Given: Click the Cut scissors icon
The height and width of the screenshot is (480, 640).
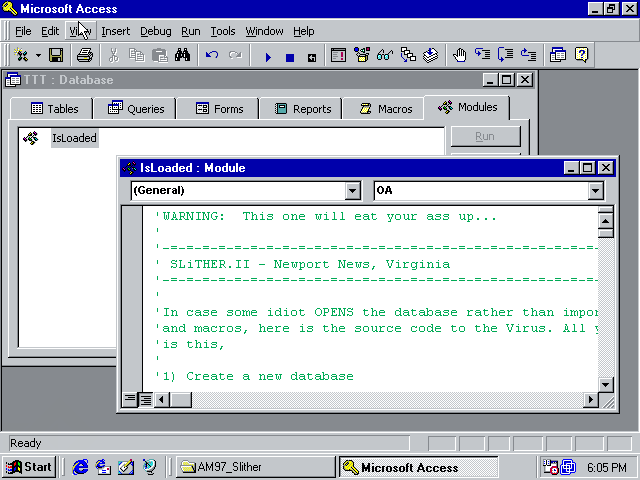Looking at the screenshot, I should pyautogui.click(x=114, y=55).
